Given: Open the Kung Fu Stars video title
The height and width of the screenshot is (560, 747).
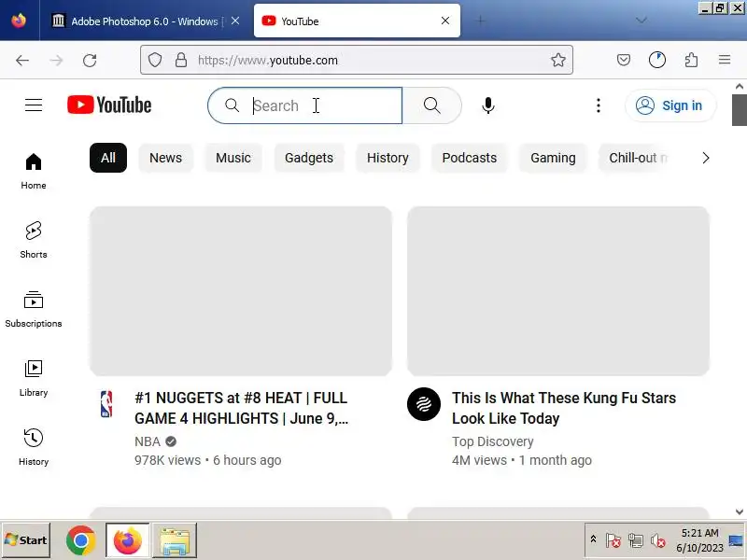Looking at the screenshot, I should [x=564, y=408].
